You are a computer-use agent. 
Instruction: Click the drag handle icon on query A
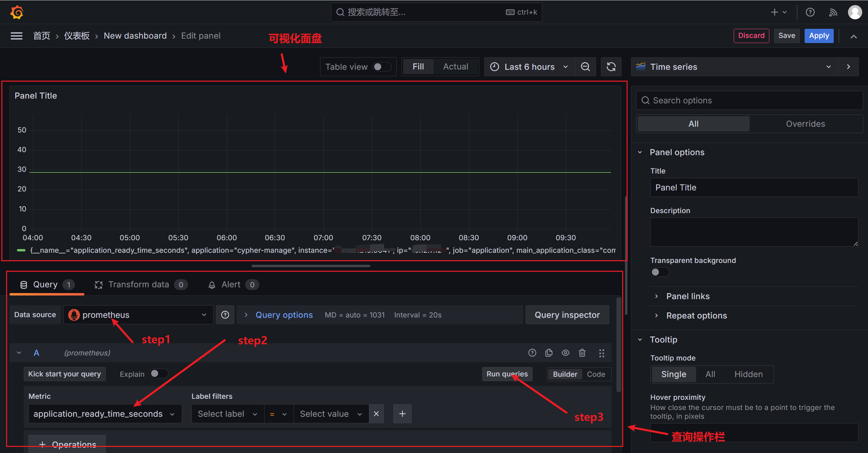click(x=601, y=353)
